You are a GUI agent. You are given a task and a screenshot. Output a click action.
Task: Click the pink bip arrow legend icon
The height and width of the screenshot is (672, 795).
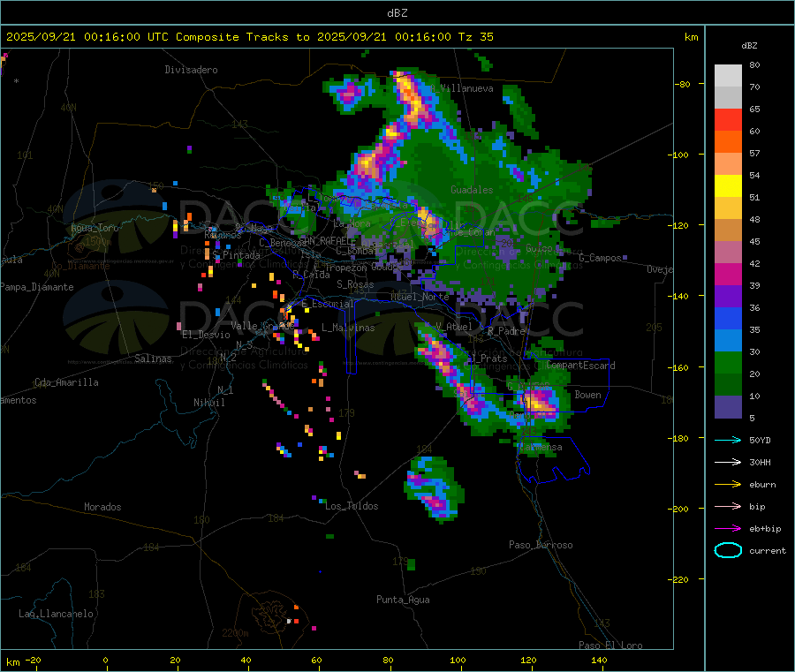coord(728,506)
